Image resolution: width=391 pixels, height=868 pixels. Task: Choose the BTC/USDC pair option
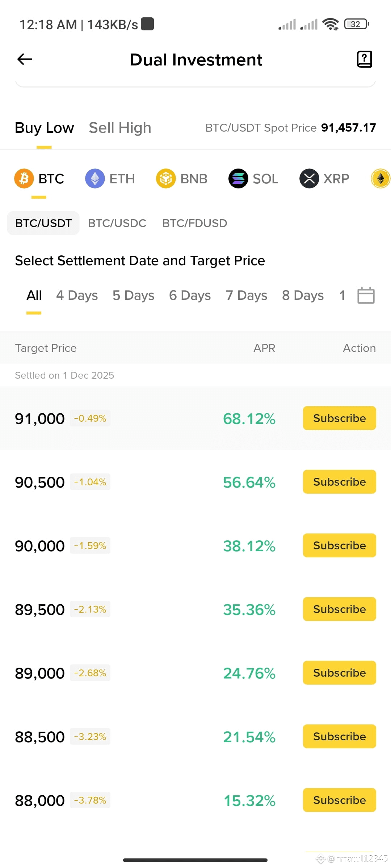click(117, 223)
